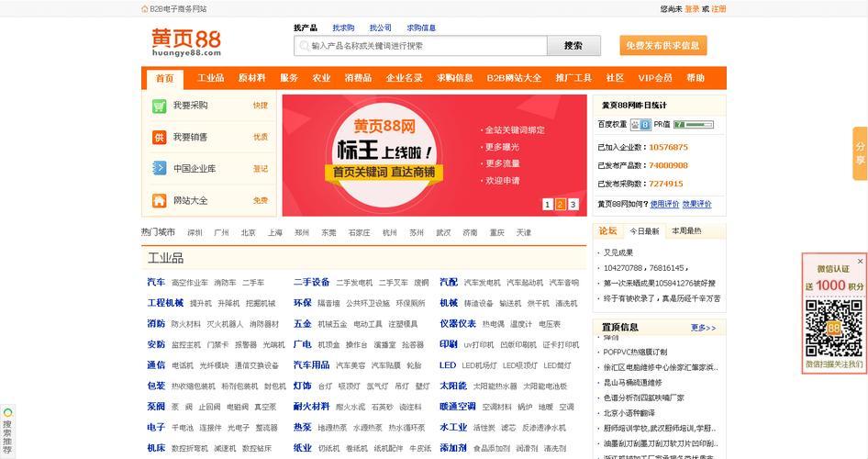The image size is (868, 459).
Task: Open the 服务 nav item
Action: pos(289,78)
